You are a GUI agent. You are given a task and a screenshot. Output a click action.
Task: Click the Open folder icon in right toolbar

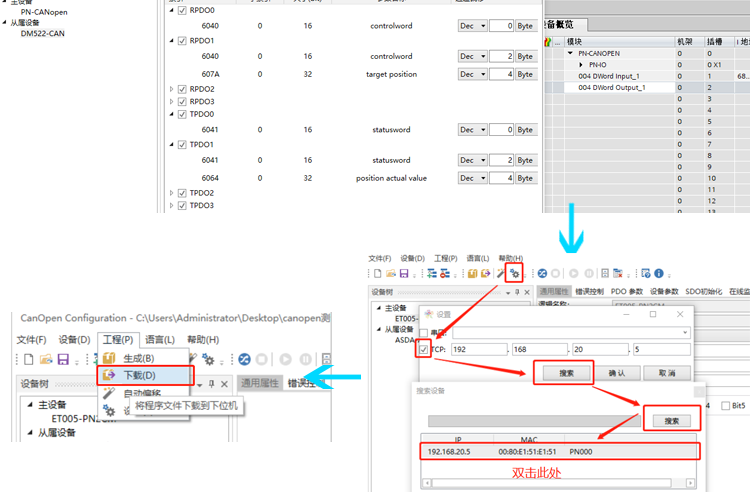tap(389, 273)
